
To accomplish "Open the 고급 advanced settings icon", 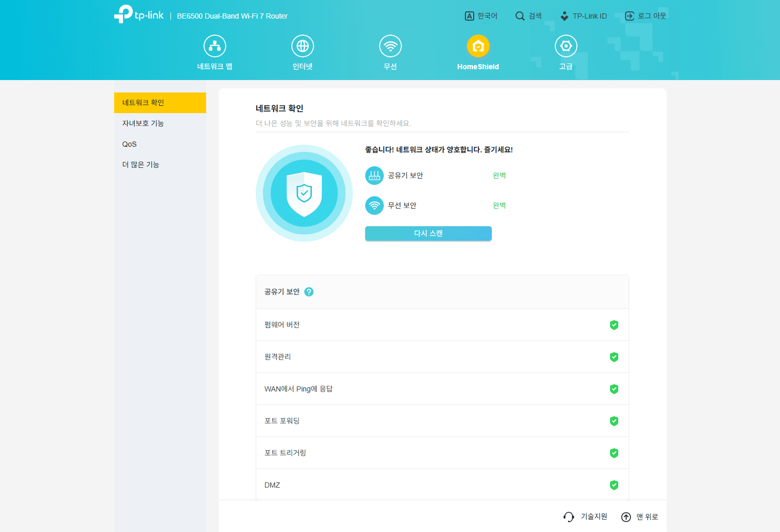I will click(566, 46).
